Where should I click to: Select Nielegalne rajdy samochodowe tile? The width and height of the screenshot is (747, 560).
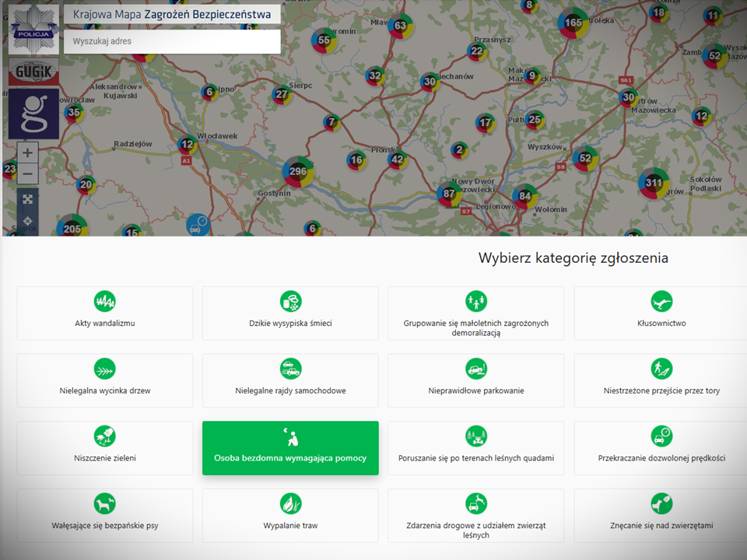290,380
